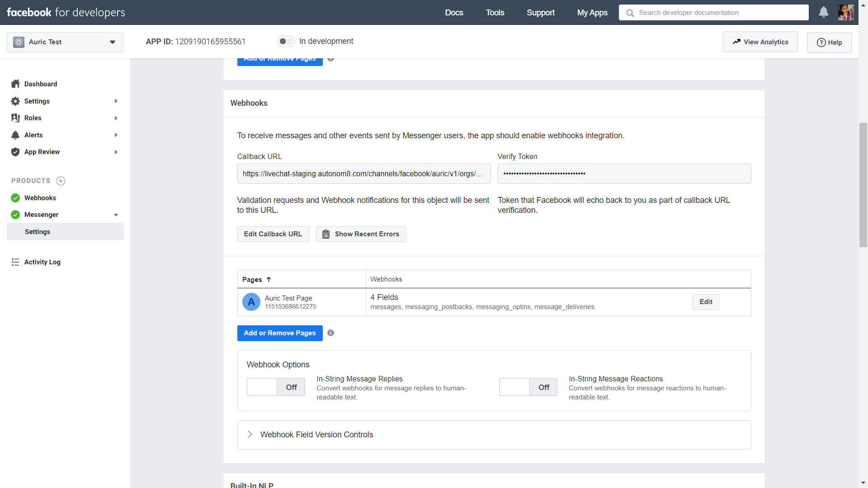Image resolution: width=868 pixels, height=488 pixels.
Task: Add a product with the plus icon
Action: pos(61,181)
